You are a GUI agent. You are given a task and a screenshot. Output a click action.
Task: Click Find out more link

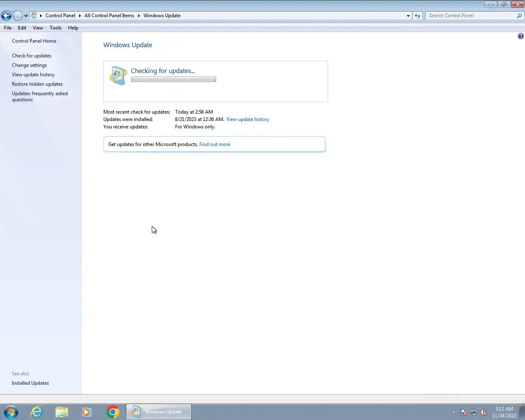[215, 144]
